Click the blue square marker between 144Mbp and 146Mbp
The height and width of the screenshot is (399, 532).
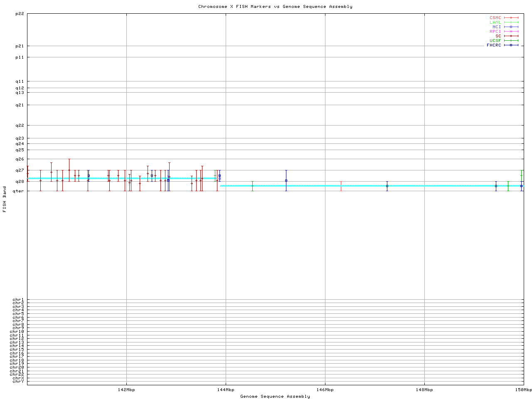(x=286, y=180)
